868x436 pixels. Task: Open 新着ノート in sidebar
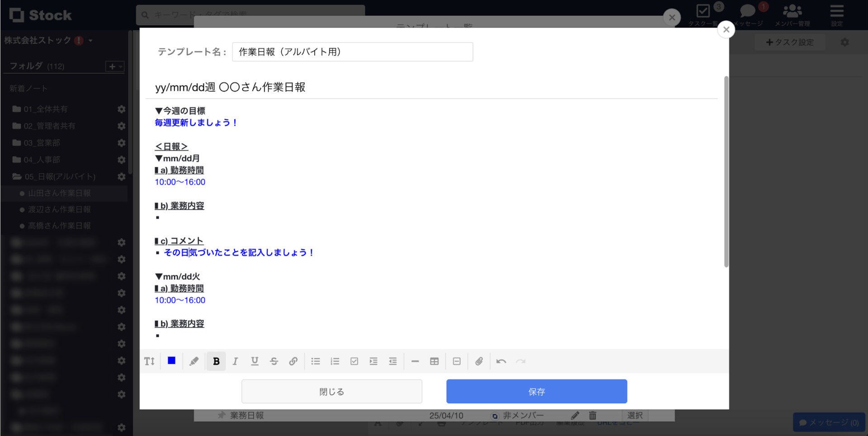(x=28, y=89)
